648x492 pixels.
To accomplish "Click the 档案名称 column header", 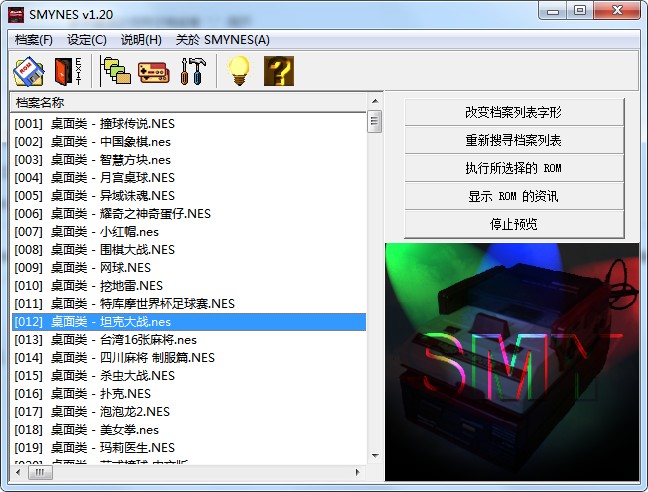I will (188, 102).
